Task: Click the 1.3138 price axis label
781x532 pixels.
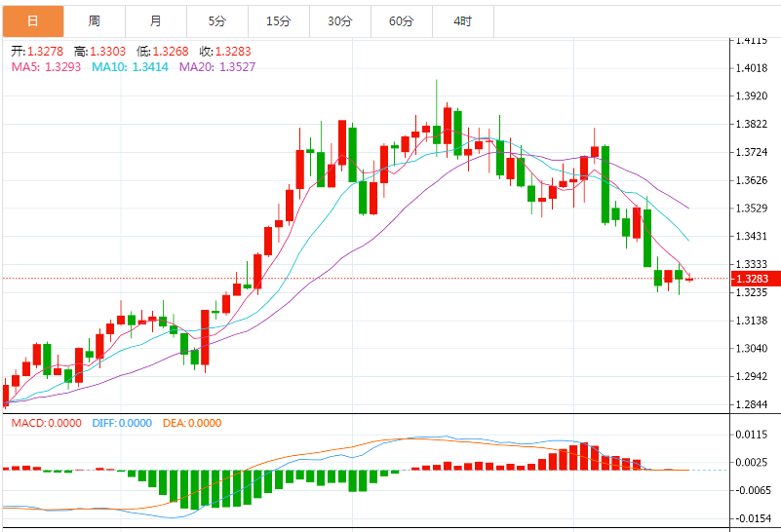Action: tap(752, 321)
